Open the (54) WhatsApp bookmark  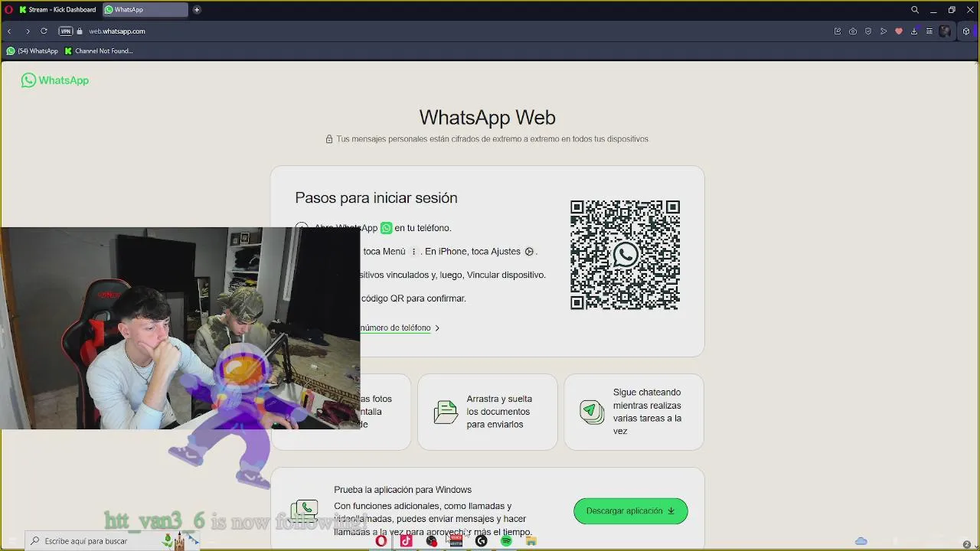point(32,51)
